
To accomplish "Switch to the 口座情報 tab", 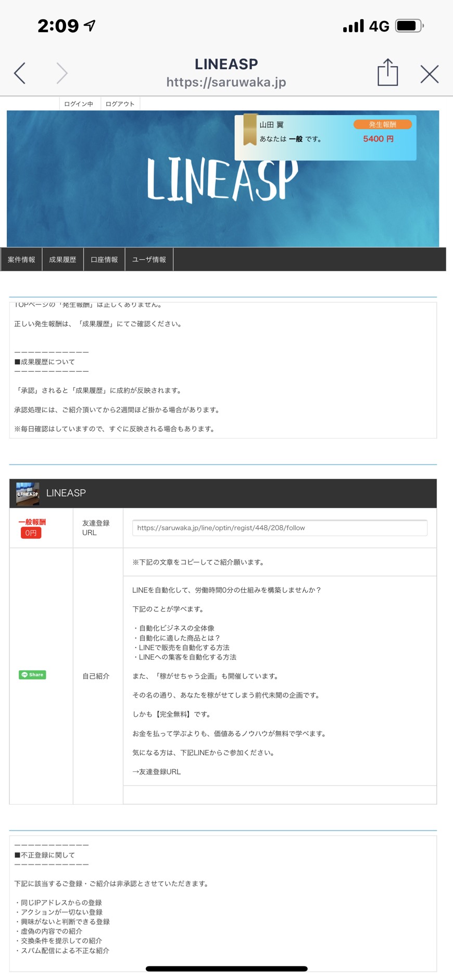I will coord(104,259).
